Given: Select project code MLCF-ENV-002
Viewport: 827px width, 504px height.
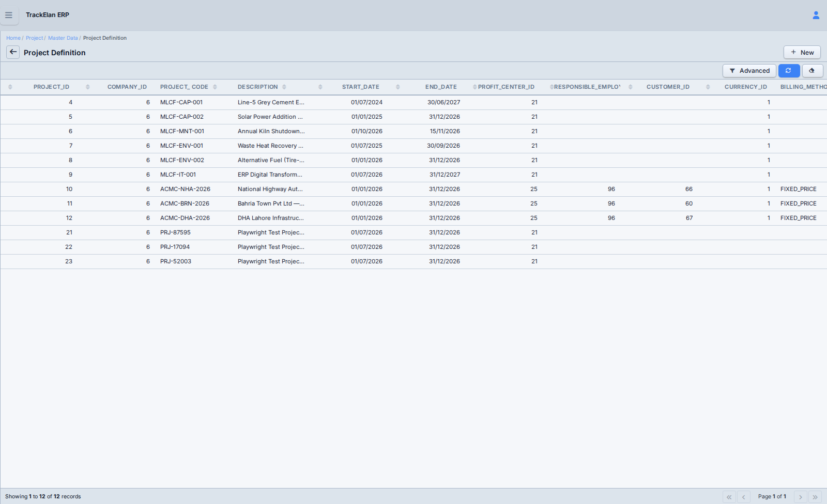Looking at the screenshot, I should pos(182,160).
